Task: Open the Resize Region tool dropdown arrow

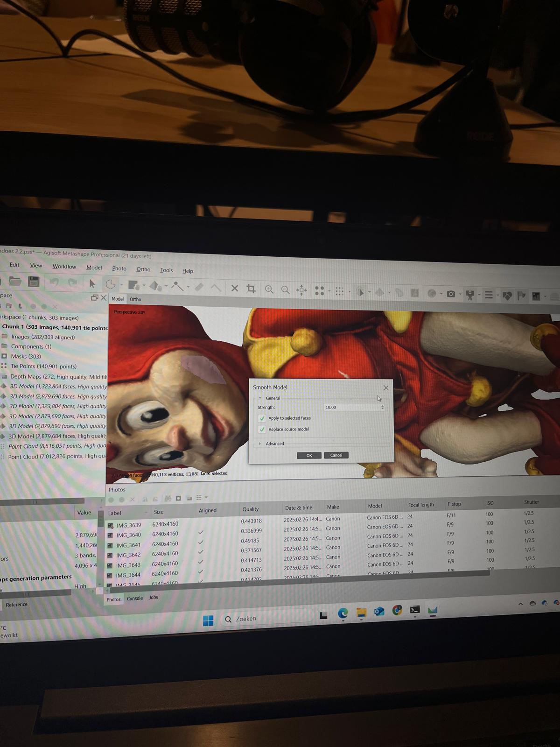Action: click(144, 285)
